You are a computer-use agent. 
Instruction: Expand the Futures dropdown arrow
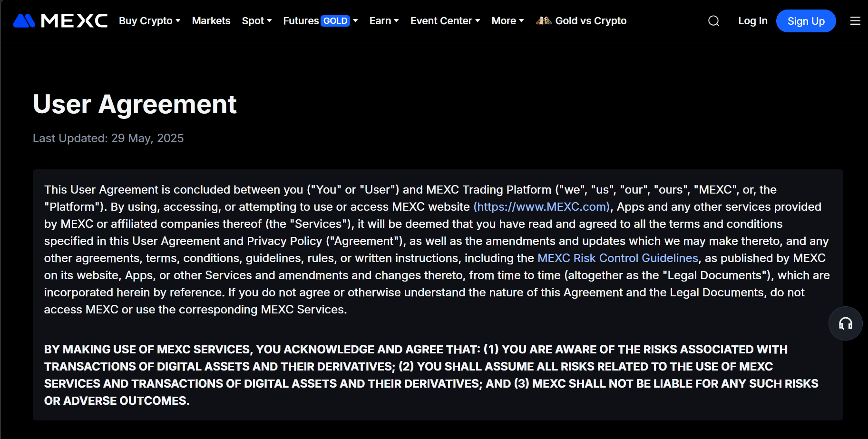pyautogui.click(x=355, y=21)
